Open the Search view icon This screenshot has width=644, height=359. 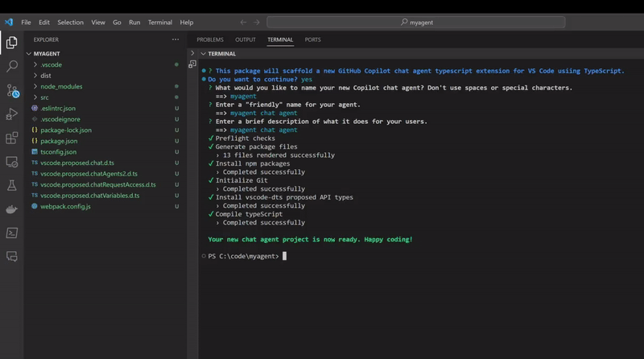tap(12, 66)
